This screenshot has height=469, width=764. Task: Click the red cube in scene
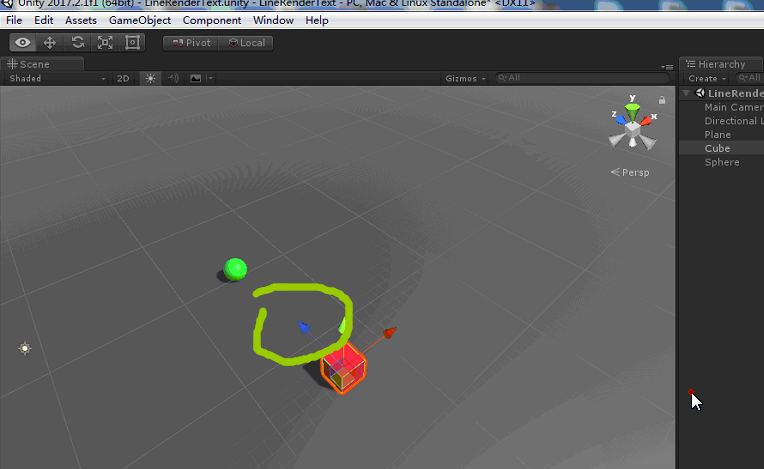coord(344,368)
